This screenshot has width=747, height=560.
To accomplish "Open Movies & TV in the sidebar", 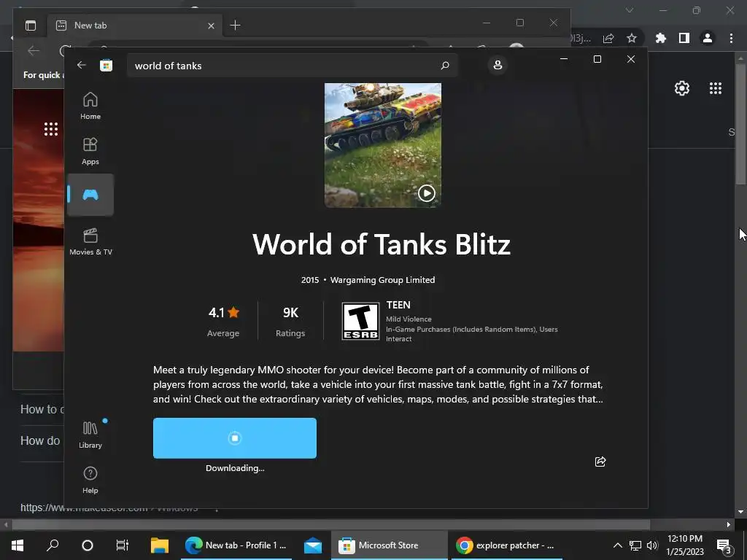I will tap(90, 242).
